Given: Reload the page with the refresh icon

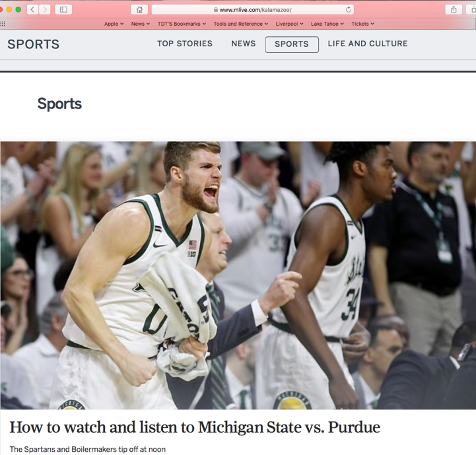Looking at the screenshot, I should point(349,10).
